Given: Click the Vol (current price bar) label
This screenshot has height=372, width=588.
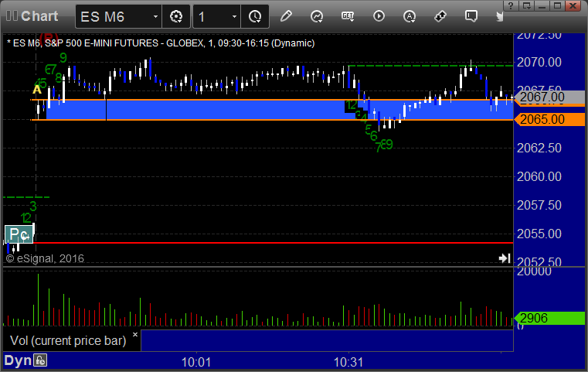Looking at the screenshot, I should pyautogui.click(x=68, y=340).
